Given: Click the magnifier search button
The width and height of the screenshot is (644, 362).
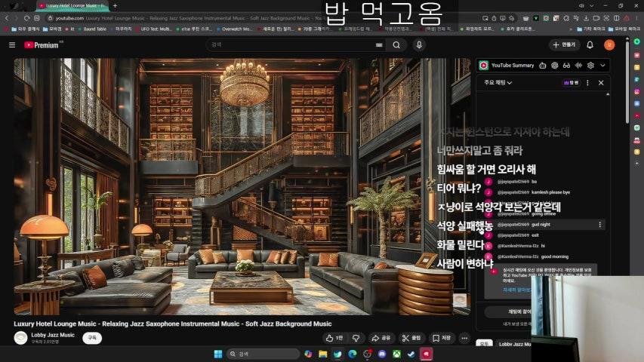Looking at the screenshot, I should click(x=396, y=44).
